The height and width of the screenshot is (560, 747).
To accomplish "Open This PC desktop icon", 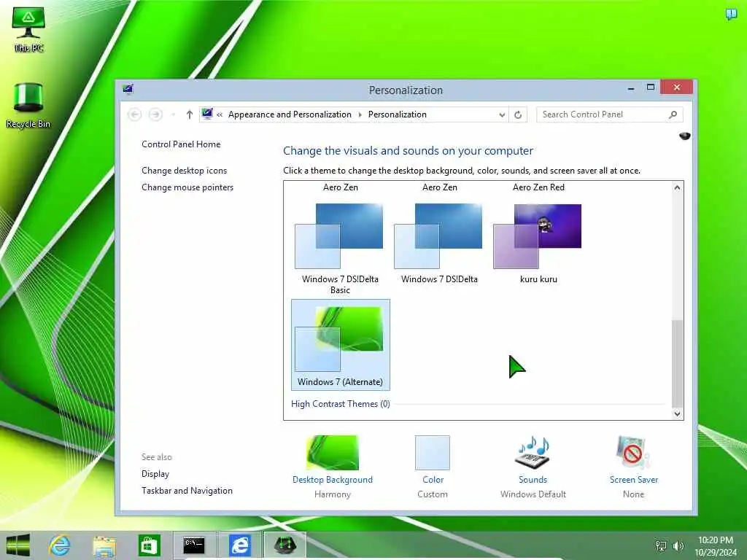I will pyautogui.click(x=28, y=28).
